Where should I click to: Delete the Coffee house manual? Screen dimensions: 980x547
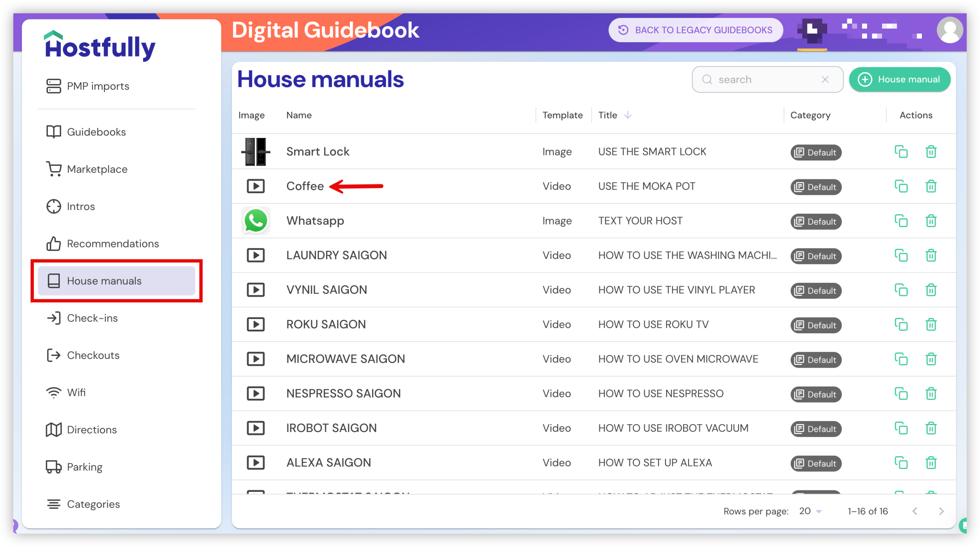coord(931,187)
